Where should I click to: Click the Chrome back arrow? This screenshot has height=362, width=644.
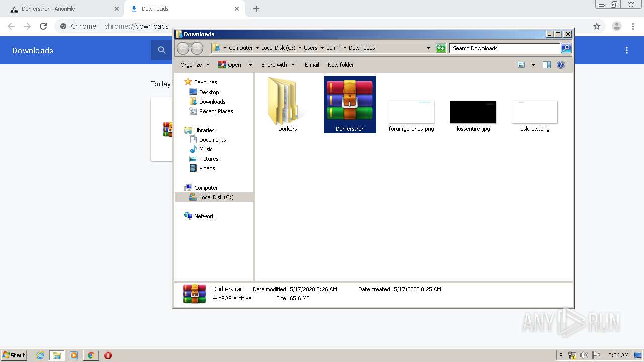[11, 26]
